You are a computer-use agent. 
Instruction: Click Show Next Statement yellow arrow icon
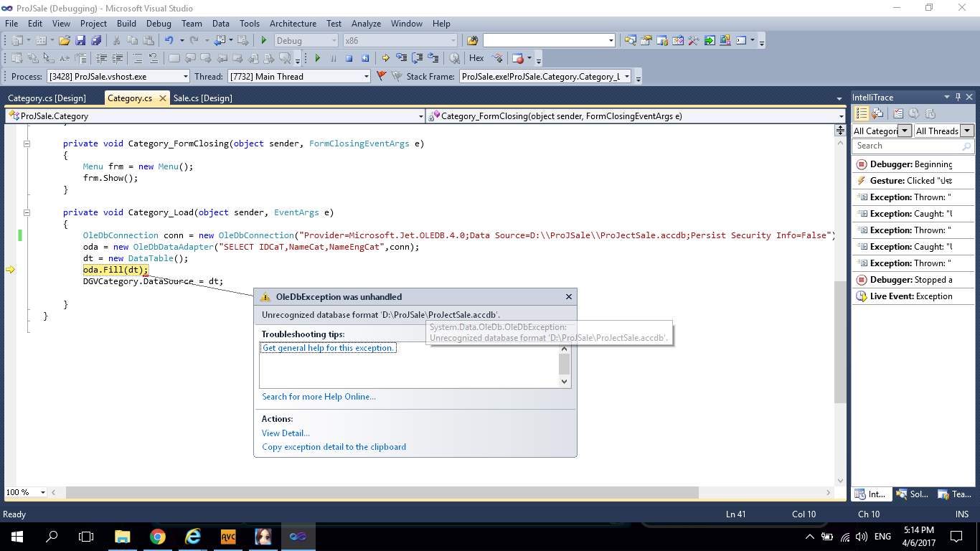pos(385,58)
